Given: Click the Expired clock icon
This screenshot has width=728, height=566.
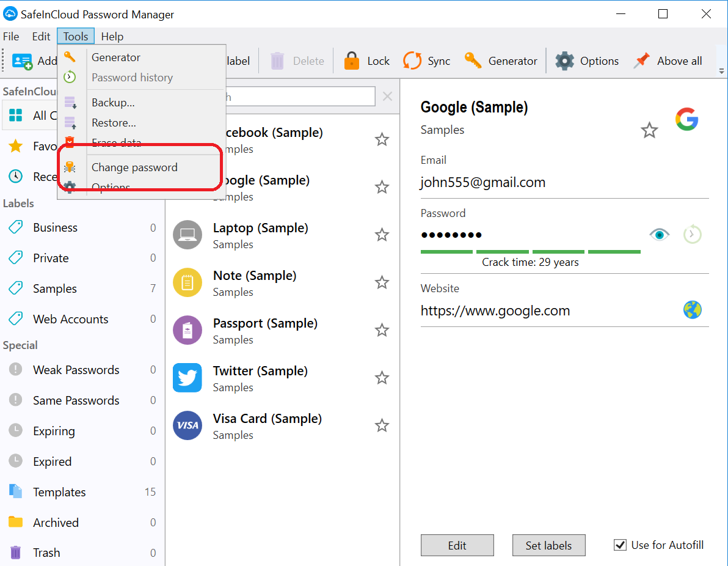Looking at the screenshot, I should point(16,461).
